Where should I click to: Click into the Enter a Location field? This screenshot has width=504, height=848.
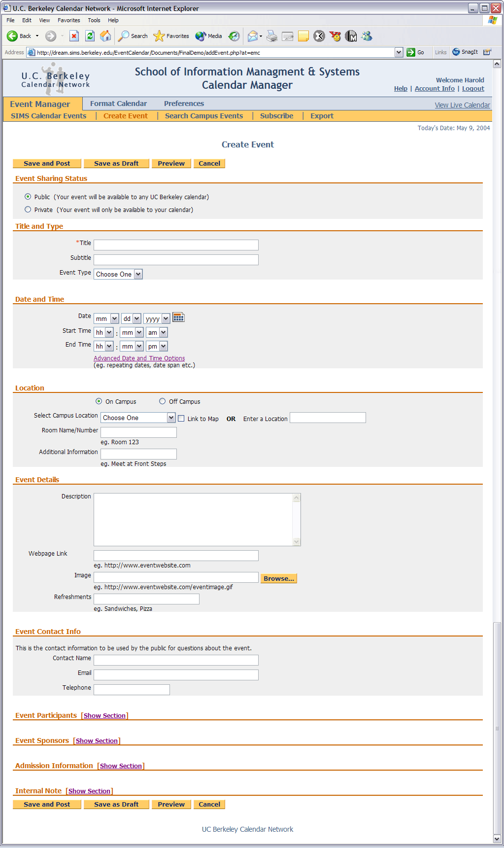click(x=328, y=418)
